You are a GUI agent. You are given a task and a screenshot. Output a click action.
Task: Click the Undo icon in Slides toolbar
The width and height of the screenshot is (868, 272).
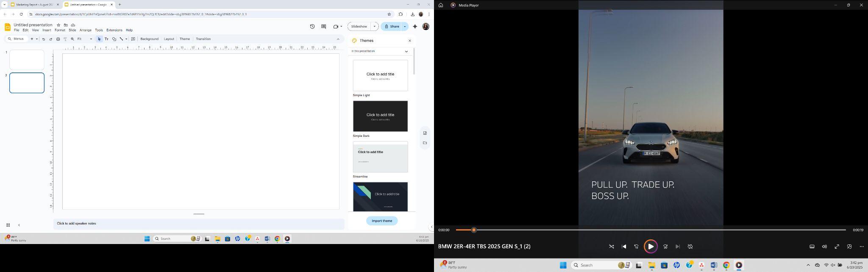click(x=44, y=39)
